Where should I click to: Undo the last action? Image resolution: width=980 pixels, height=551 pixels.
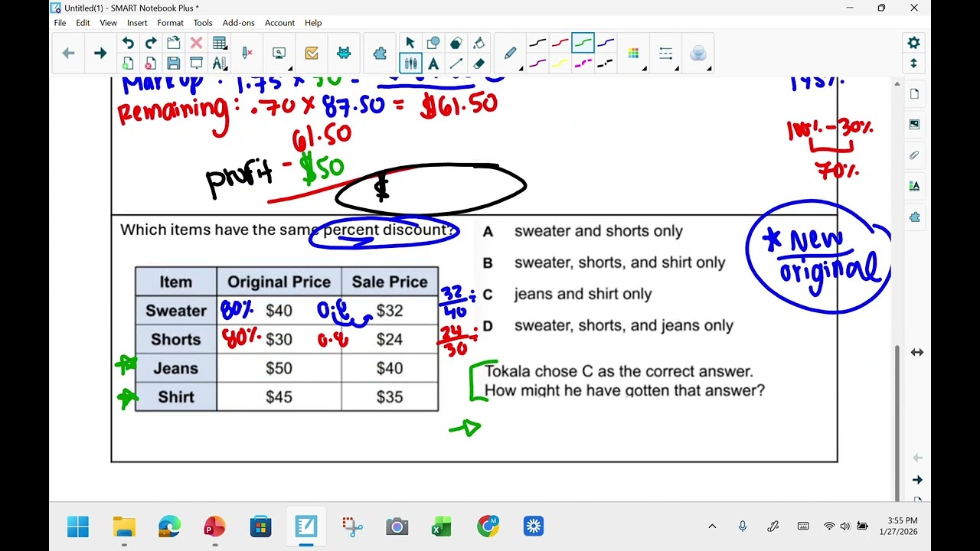(x=128, y=43)
